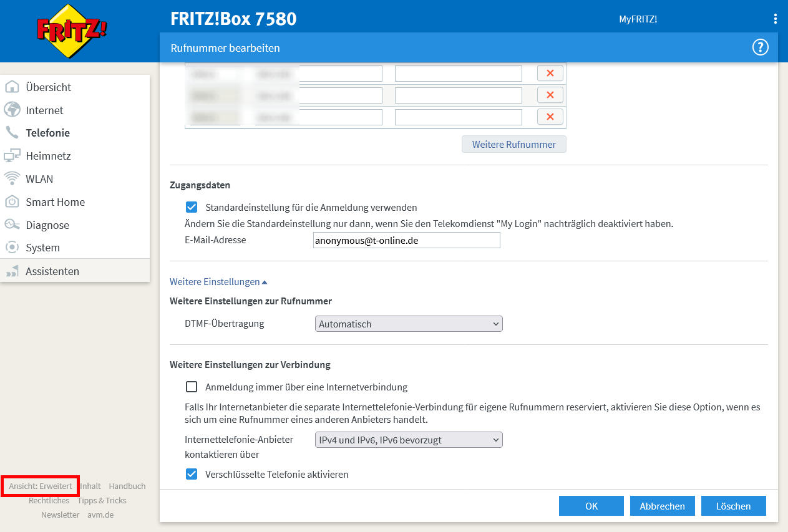Collapse the Weitere Einstellungen section
Screen dimensions: 788x532
218,281
